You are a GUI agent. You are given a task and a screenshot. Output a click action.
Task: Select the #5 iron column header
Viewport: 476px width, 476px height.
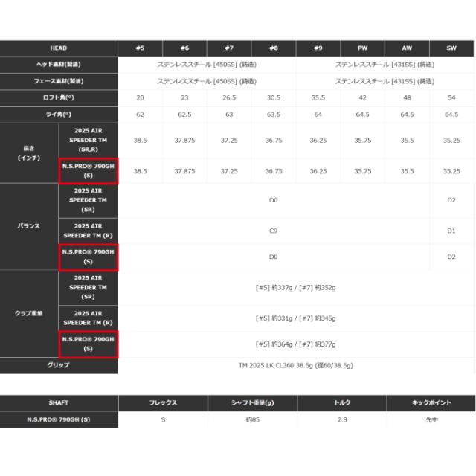140,48
